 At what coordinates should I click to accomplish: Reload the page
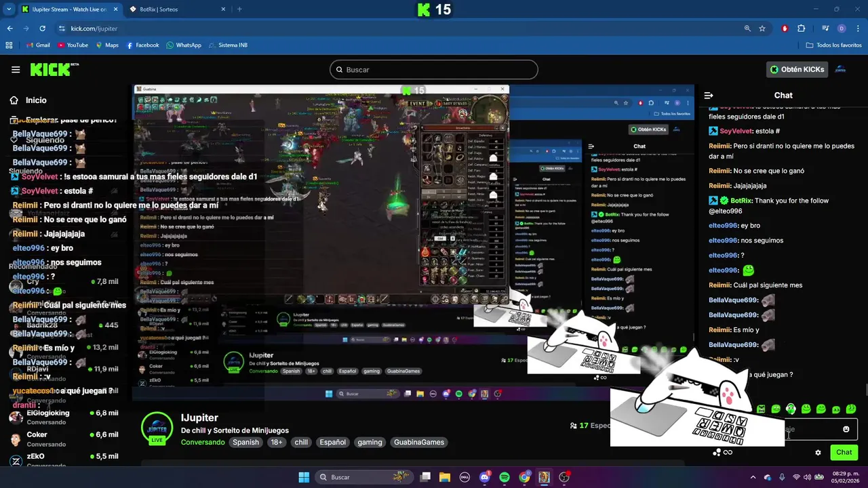coord(42,28)
